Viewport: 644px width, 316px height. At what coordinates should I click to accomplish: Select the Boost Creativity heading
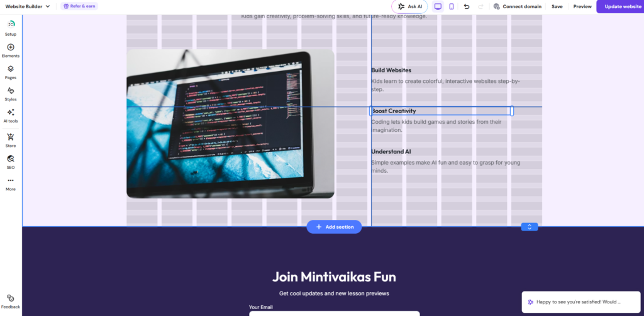[x=394, y=111]
